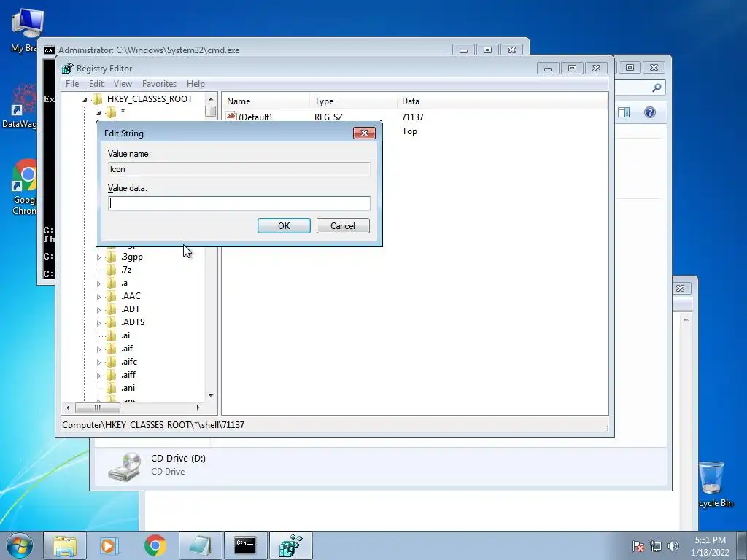Image resolution: width=747 pixels, height=560 pixels.
Task: Click the network tray icon
Action: (656, 546)
